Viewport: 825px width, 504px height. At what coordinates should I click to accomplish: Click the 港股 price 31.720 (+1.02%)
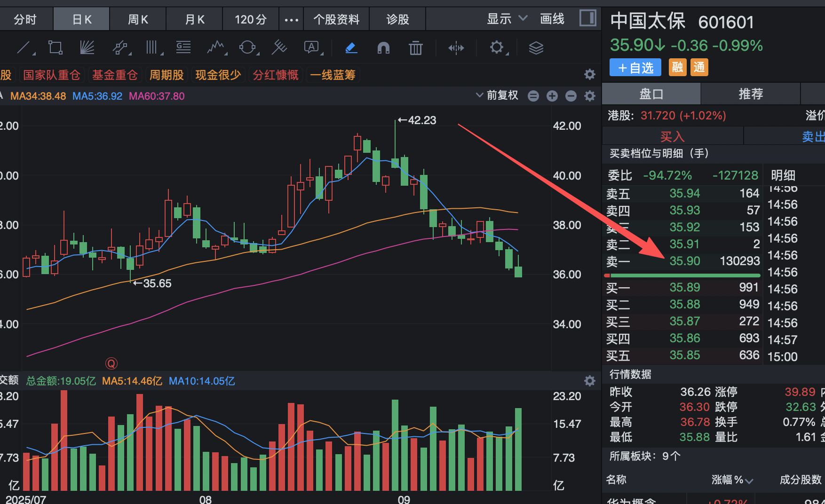pos(683,115)
